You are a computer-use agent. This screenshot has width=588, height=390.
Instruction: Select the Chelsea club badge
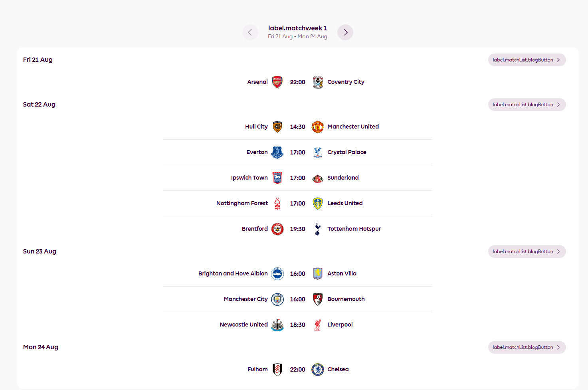point(318,369)
